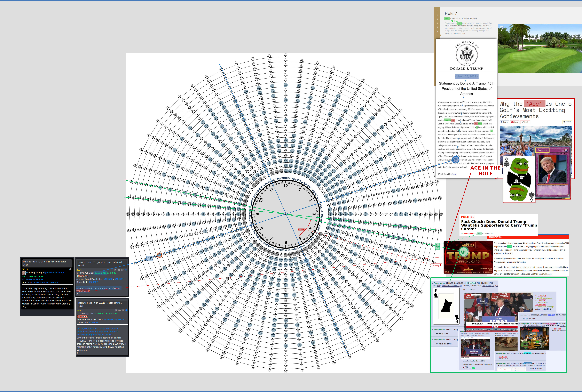Click '9 mins' label on clock

coord(301,229)
